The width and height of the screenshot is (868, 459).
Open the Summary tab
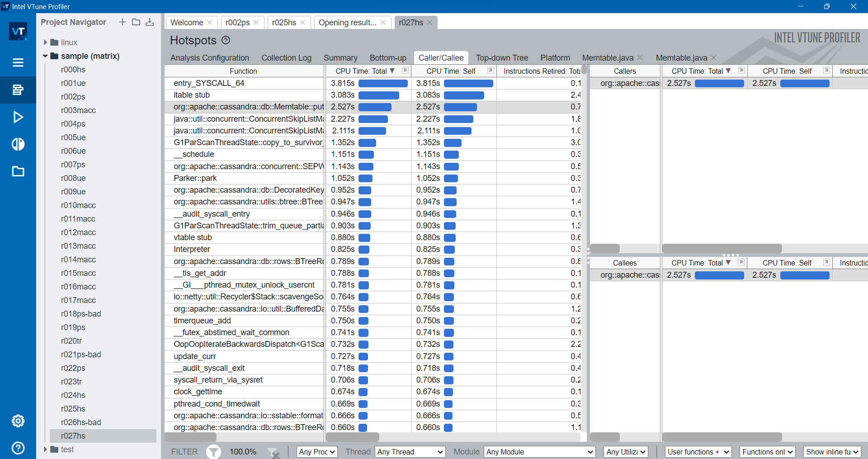[x=340, y=57]
